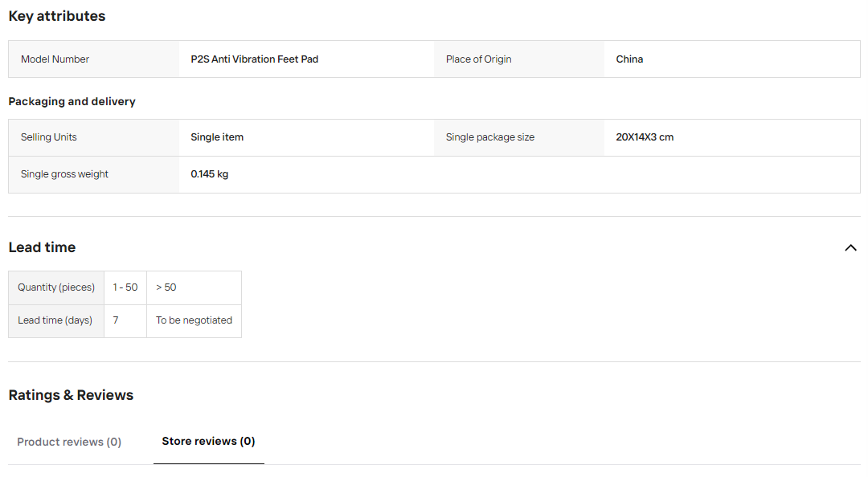Select the China origin value
Viewport: 868px width, 477px height.
[x=629, y=59]
